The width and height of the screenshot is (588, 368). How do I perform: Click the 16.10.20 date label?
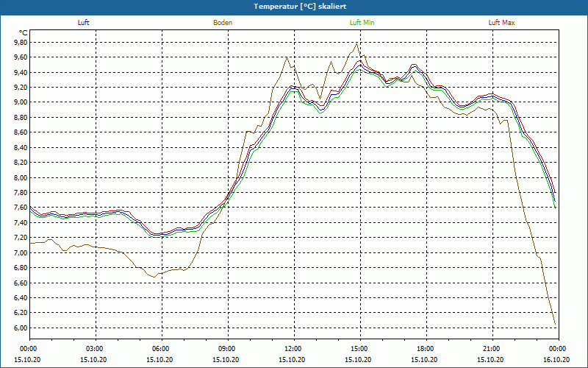pos(556,359)
